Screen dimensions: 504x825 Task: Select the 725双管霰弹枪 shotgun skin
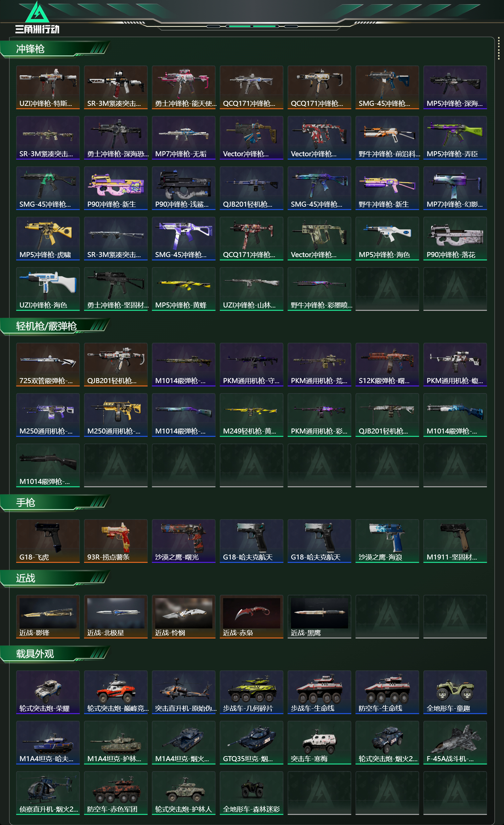(x=48, y=365)
